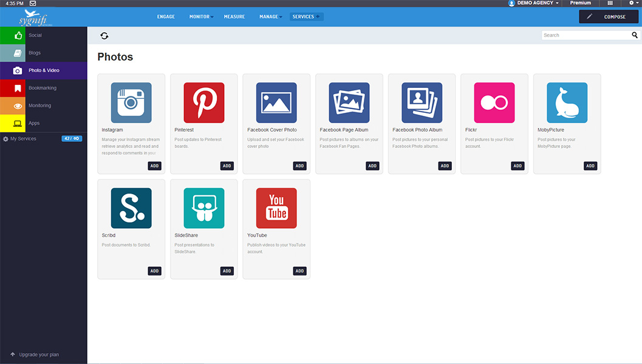This screenshot has height=364, width=642.
Task: Select the SlideShare icon
Action: [x=203, y=208]
